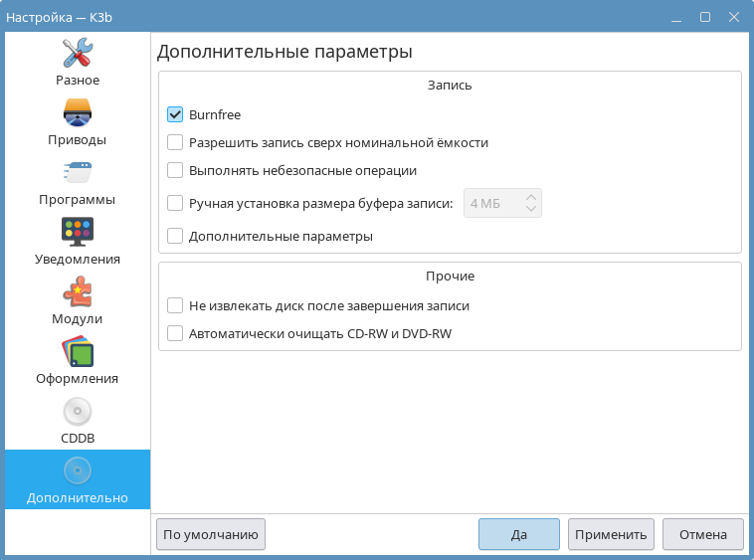Enable Разрешить запись сверх номинальной ёмкости
The height and width of the screenshot is (560, 754).
click(x=175, y=142)
